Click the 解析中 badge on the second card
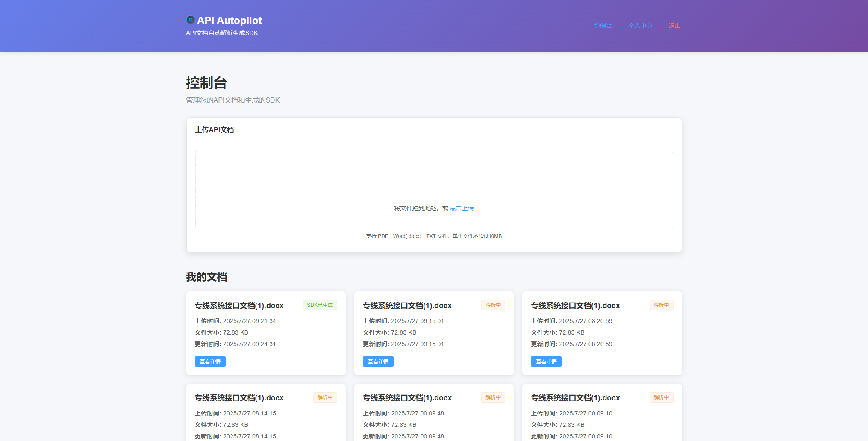The height and width of the screenshot is (441, 868). point(493,305)
